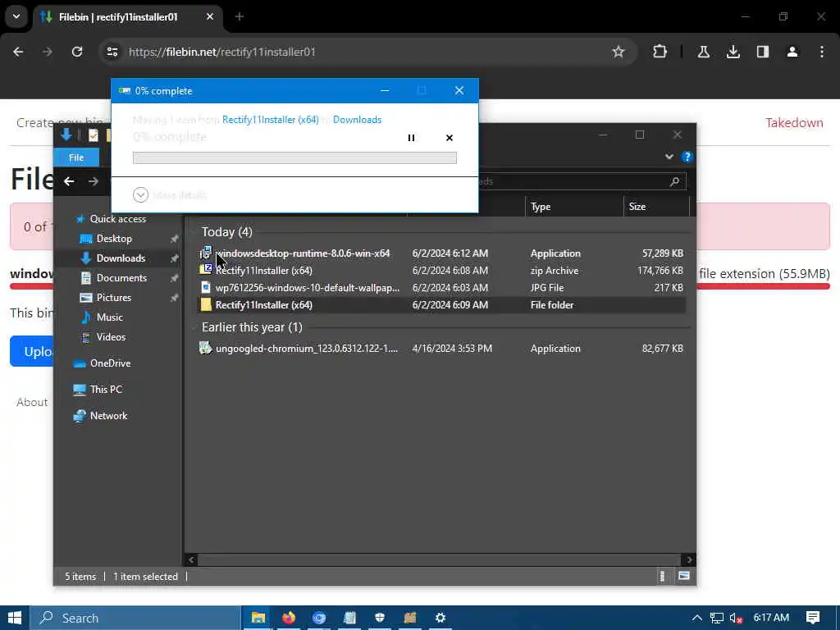Switch to Large icons view in status bar

(x=684, y=577)
